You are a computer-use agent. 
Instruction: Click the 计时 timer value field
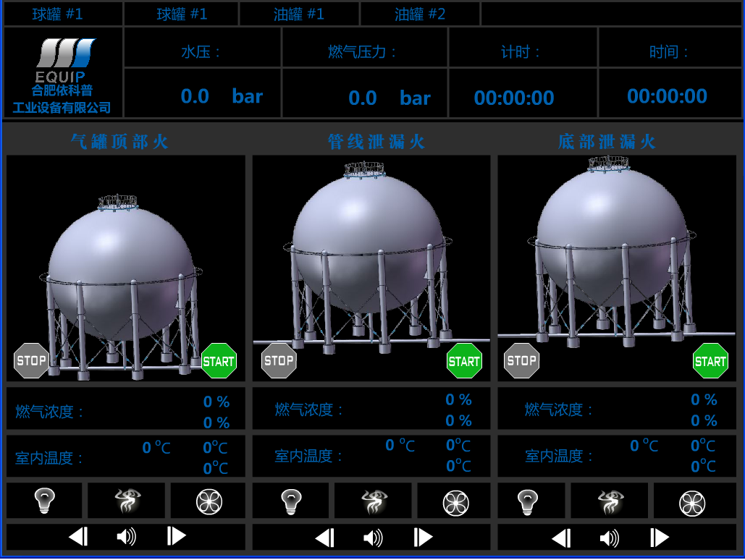coord(514,98)
